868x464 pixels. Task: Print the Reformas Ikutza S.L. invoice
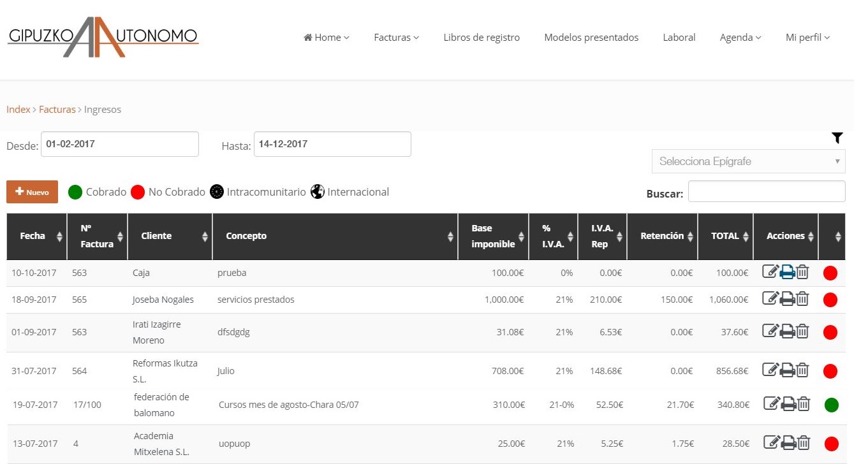[787, 370]
